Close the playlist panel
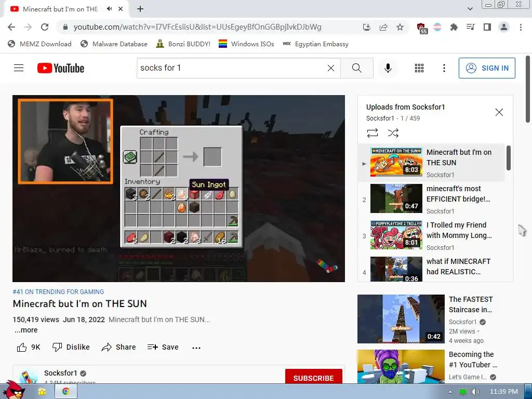 [x=499, y=112]
